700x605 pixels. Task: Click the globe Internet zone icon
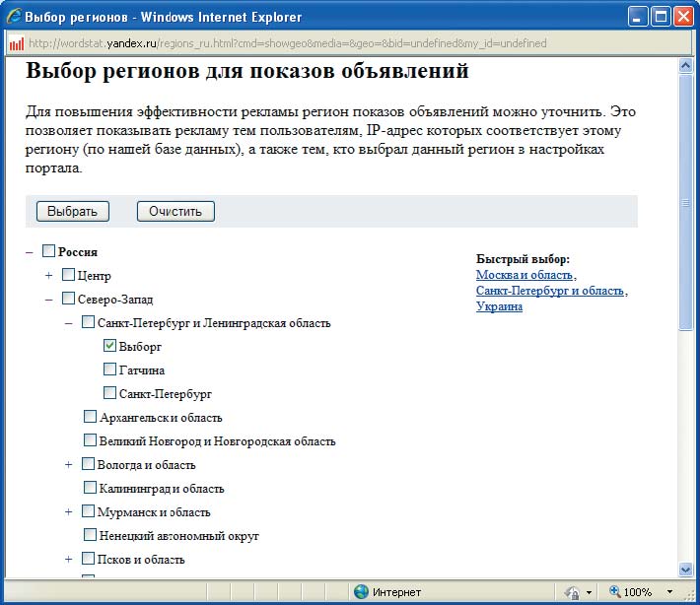(361, 591)
